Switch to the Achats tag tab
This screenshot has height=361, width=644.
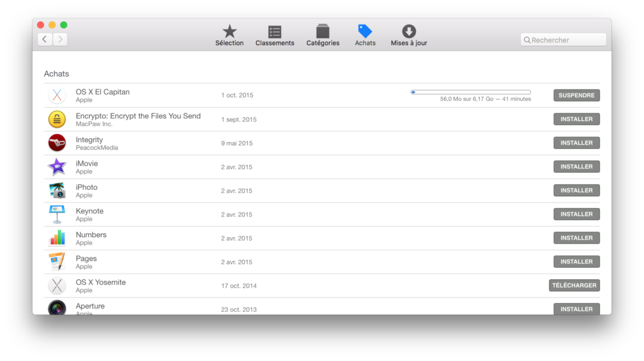pyautogui.click(x=365, y=35)
